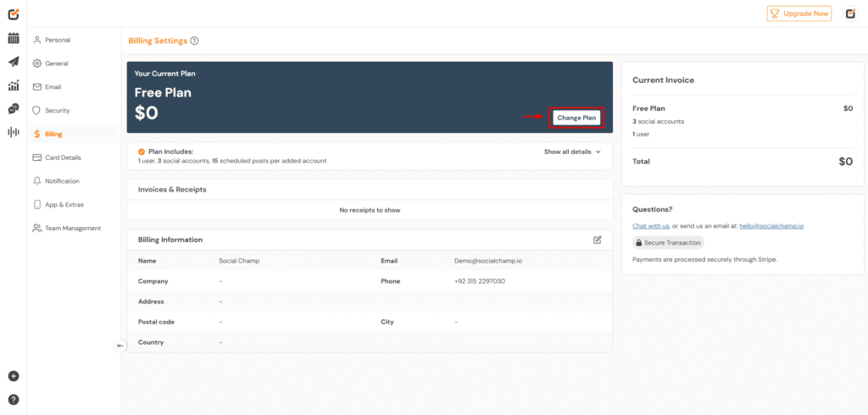Click the Change Plan button

click(x=576, y=118)
